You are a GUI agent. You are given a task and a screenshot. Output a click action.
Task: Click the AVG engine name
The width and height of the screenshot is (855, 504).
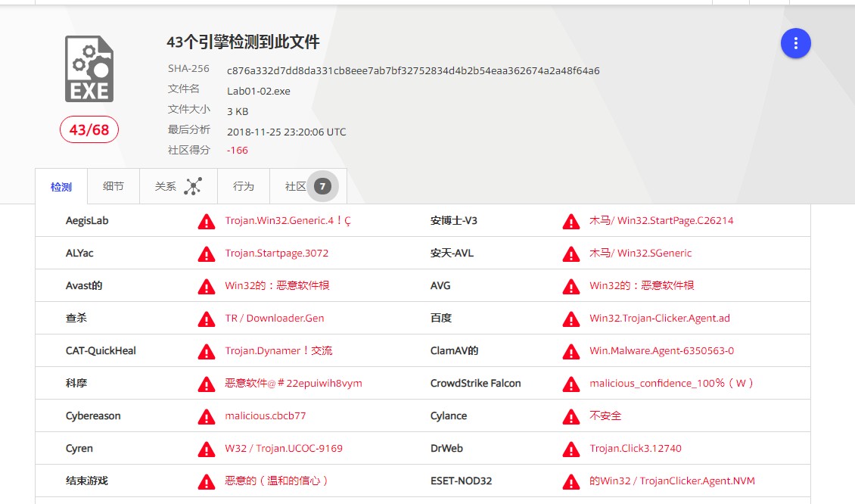click(x=440, y=285)
